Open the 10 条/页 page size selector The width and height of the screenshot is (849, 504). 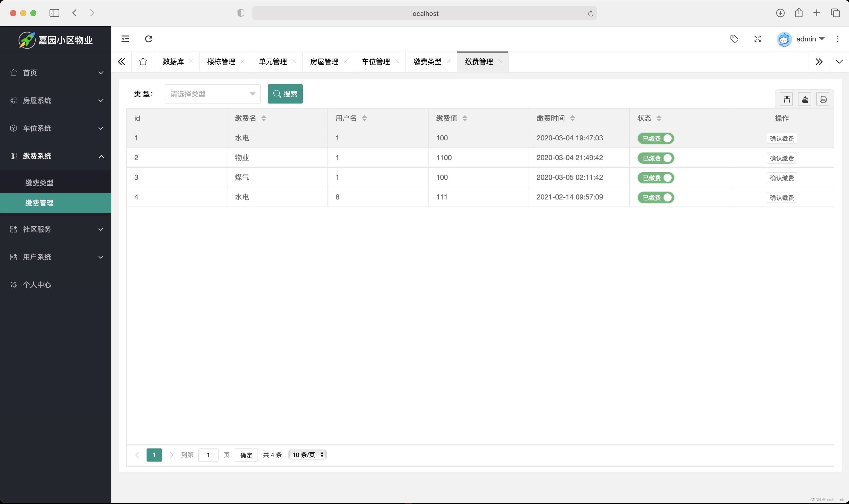tap(306, 455)
